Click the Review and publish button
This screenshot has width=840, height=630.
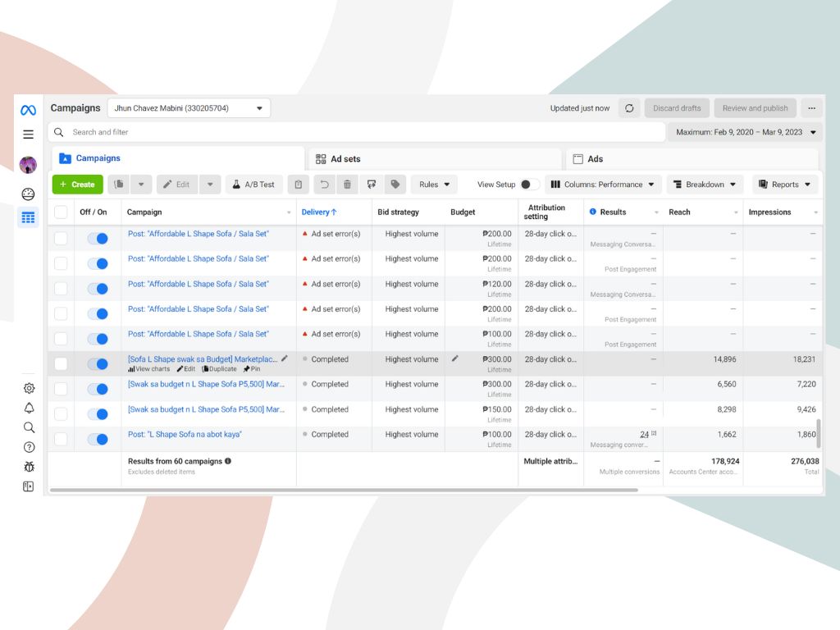pyautogui.click(x=756, y=108)
